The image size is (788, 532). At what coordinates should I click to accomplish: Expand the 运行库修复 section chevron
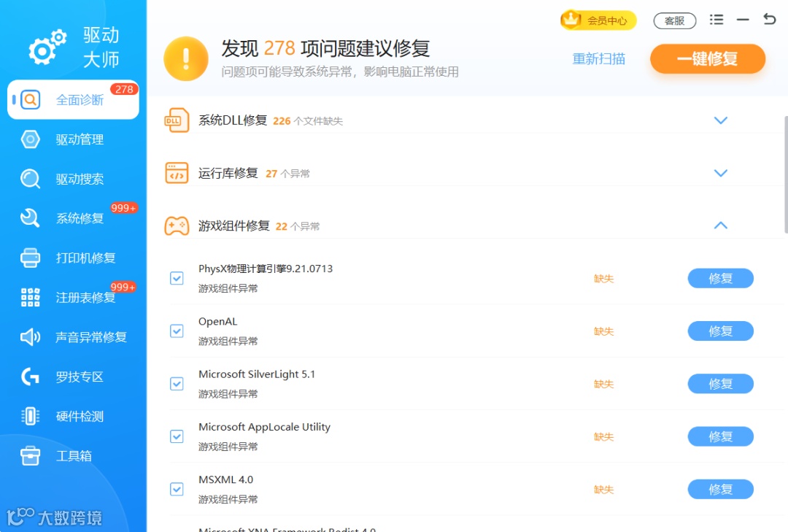pyautogui.click(x=721, y=173)
